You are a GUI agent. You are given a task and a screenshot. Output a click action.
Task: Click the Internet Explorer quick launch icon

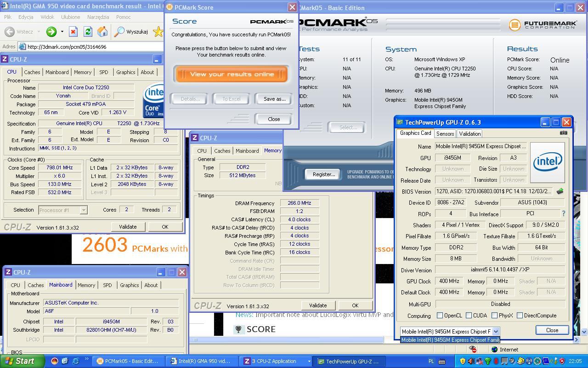pos(75,361)
